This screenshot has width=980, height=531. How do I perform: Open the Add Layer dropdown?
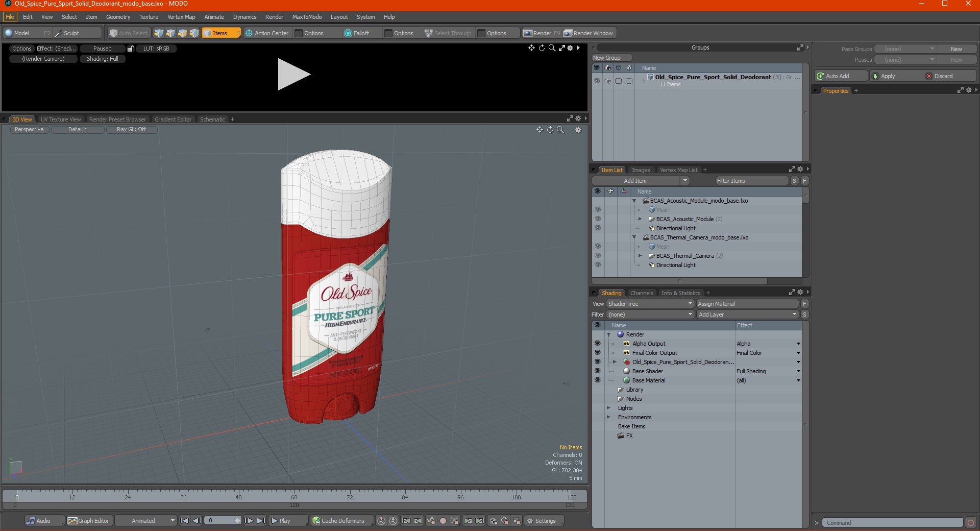point(747,315)
